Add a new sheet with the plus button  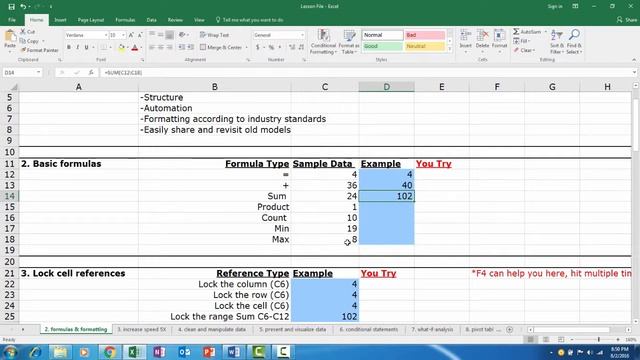[x=509, y=329]
